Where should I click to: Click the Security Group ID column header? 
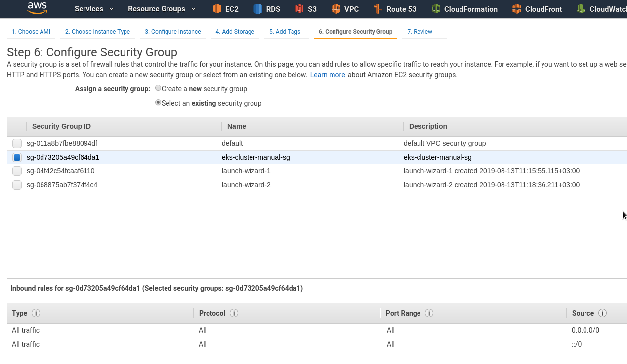(61, 126)
